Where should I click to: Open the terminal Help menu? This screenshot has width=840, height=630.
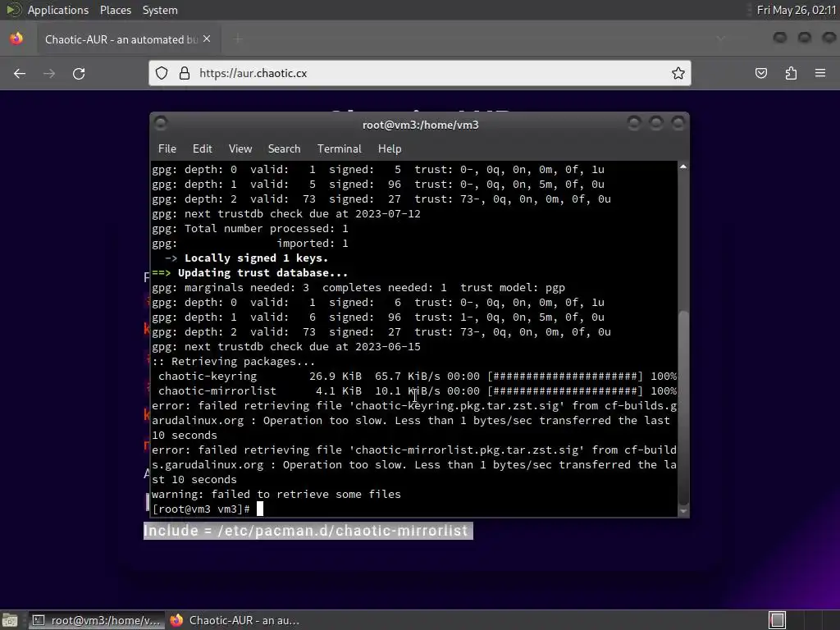coord(390,149)
